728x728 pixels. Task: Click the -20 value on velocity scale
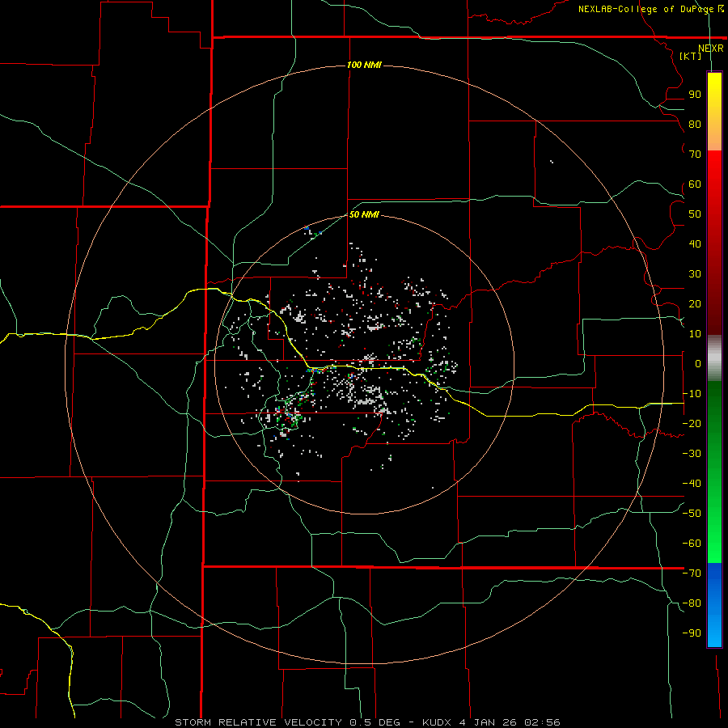pyautogui.click(x=692, y=423)
